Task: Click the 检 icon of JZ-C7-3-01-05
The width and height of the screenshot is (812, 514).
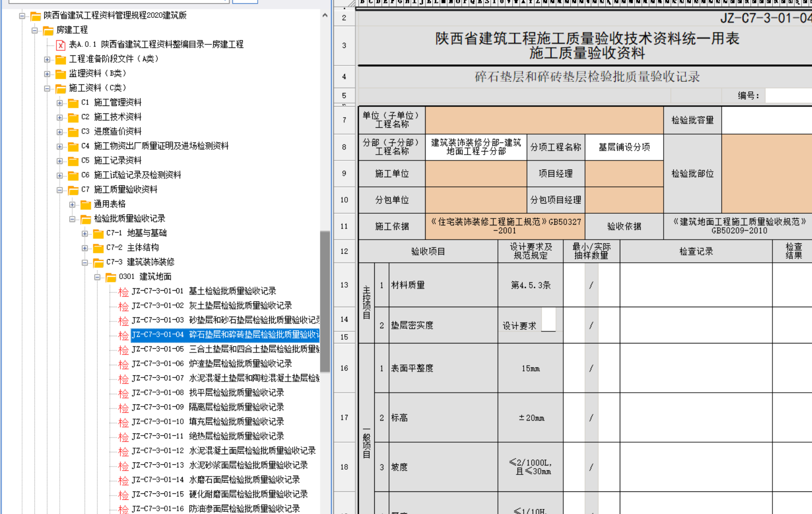Action: [x=124, y=350]
